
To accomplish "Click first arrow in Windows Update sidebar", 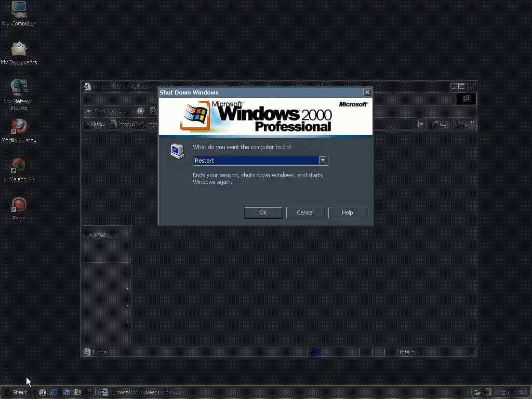I will [x=128, y=272].
